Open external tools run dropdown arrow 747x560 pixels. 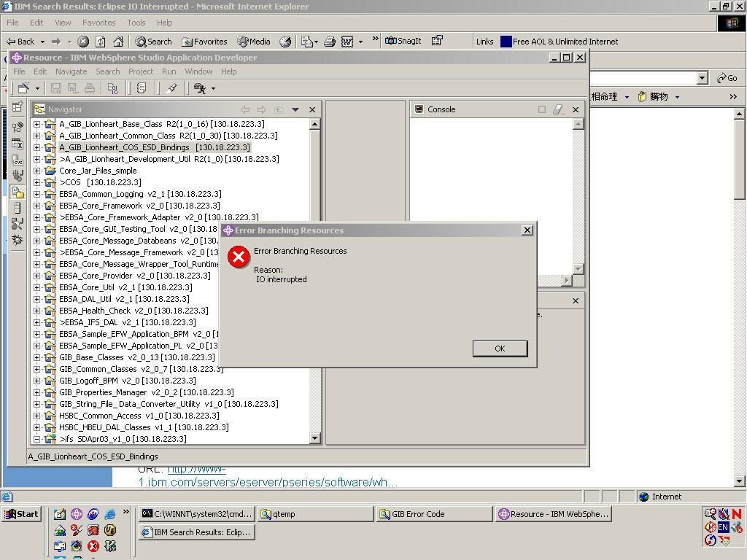point(213,88)
